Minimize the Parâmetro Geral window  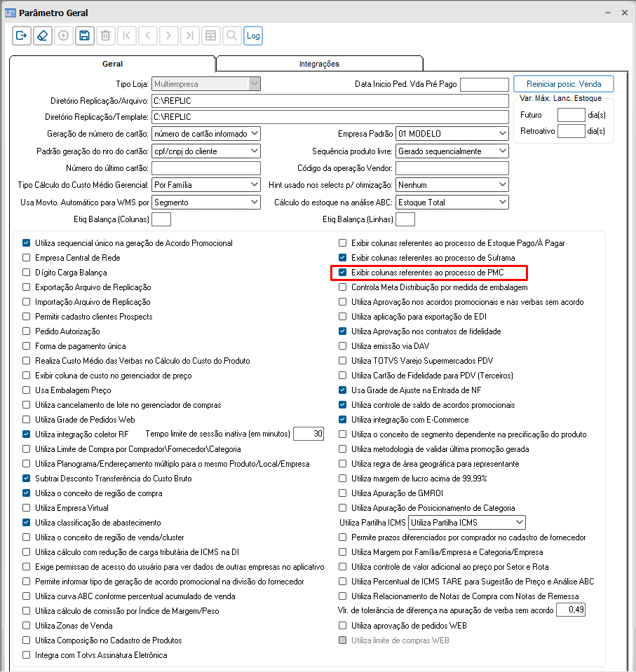[x=608, y=13]
